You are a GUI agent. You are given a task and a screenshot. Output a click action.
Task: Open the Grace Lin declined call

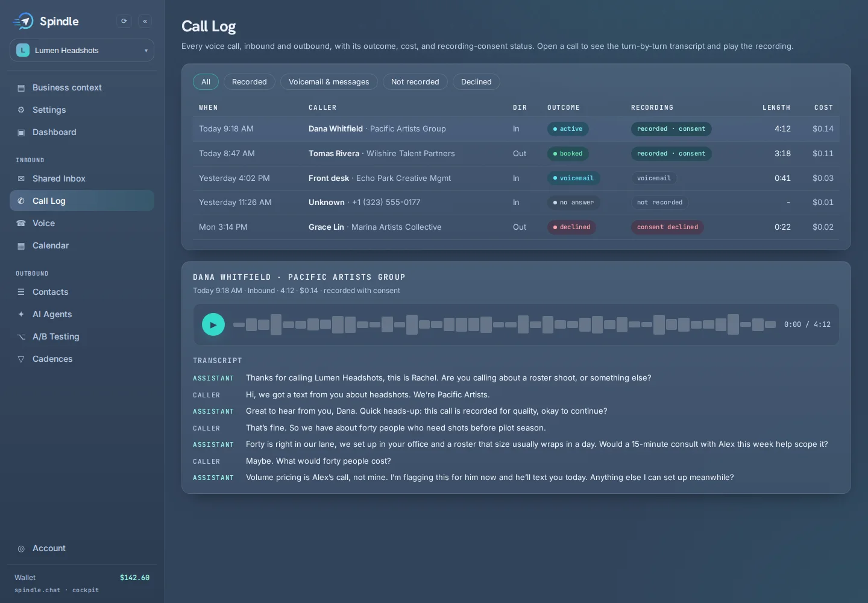[x=516, y=227]
